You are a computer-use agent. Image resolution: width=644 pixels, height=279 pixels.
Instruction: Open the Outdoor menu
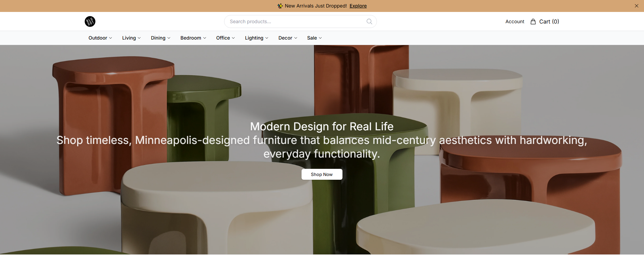tap(100, 38)
